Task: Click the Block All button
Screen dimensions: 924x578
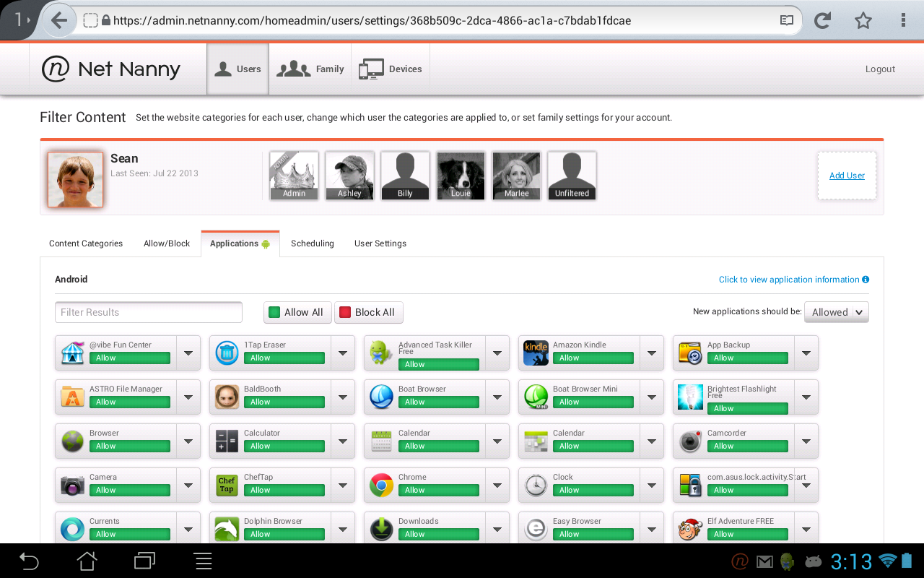Action: pos(368,312)
